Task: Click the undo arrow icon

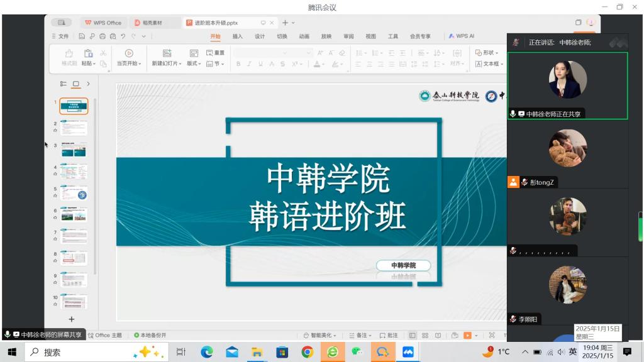Action: 123,36
